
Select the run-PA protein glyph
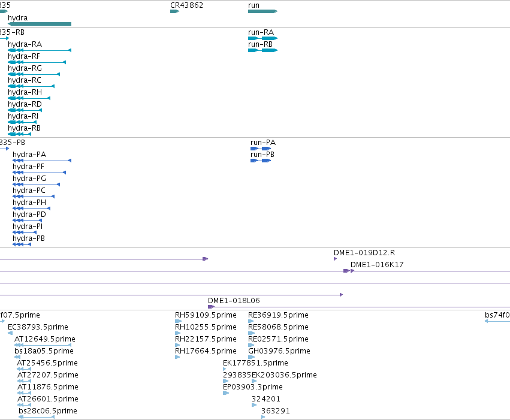pos(261,149)
